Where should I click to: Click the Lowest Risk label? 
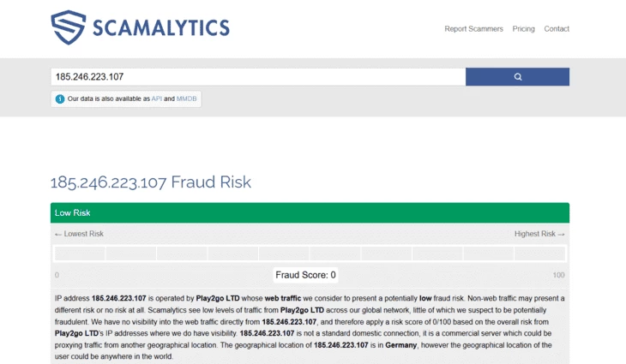[x=79, y=234]
